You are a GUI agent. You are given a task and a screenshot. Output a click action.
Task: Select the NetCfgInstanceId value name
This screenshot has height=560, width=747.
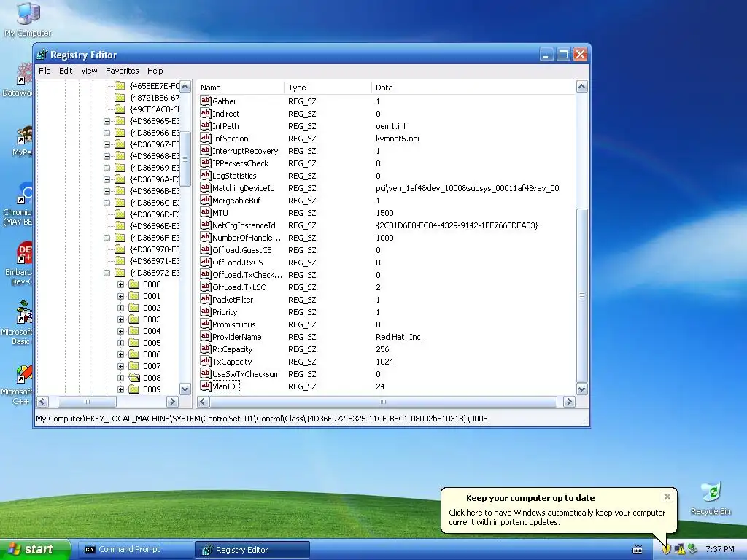click(x=244, y=225)
